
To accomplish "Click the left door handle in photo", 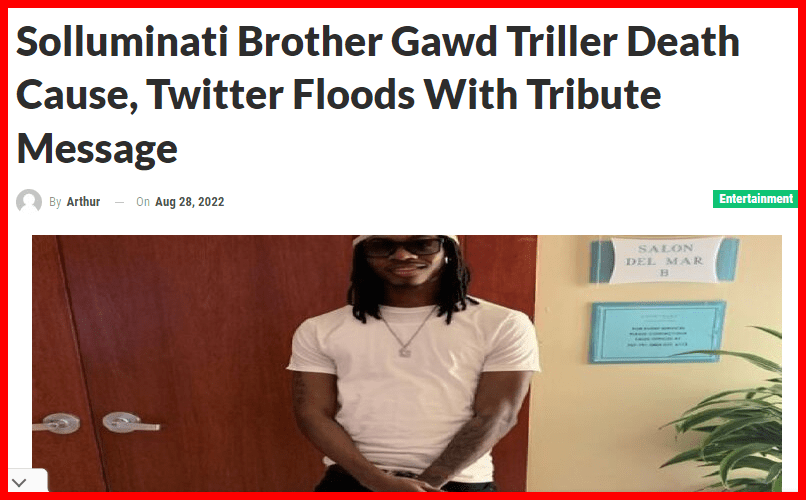I will 57,423.
